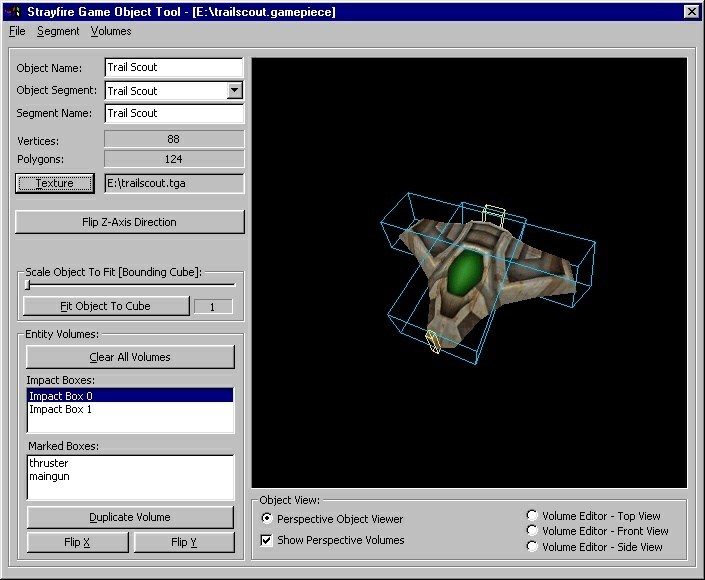Click the cube scale value field showing 1
705x580 pixels.
click(213, 307)
